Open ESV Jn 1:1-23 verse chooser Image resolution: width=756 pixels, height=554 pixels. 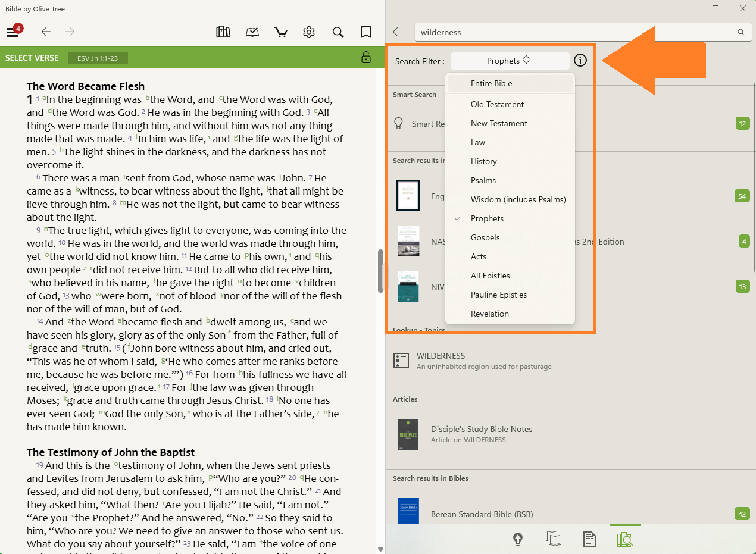point(98,58)
